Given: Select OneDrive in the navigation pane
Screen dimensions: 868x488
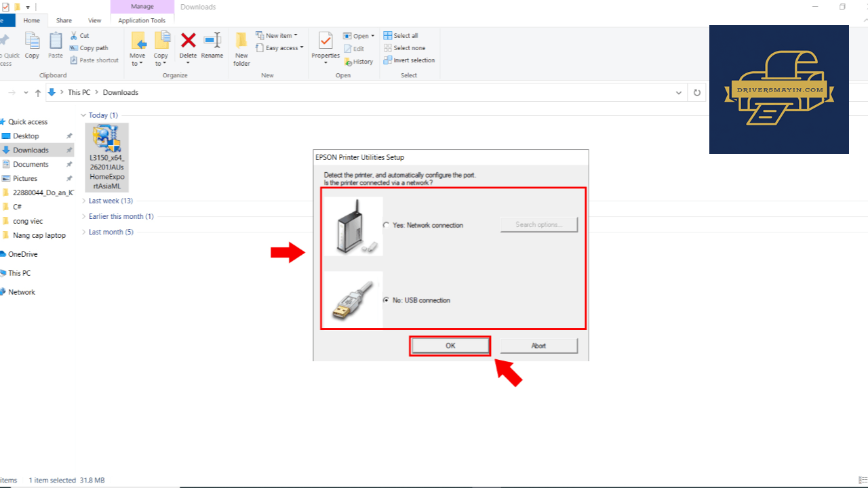Looking at the screenshot, I should point(22,254).
